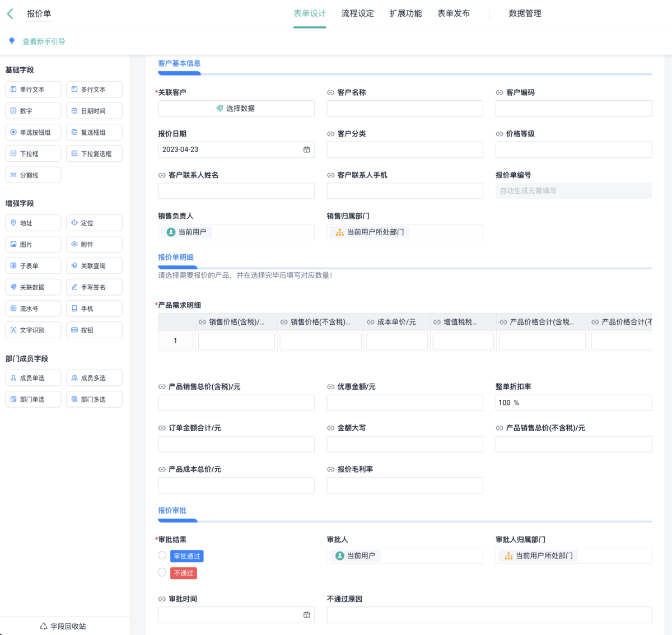The width and height of the screenshot is (672, 635).
Task: Open the 数据管理 tab
Action: [x=525, y=13]
